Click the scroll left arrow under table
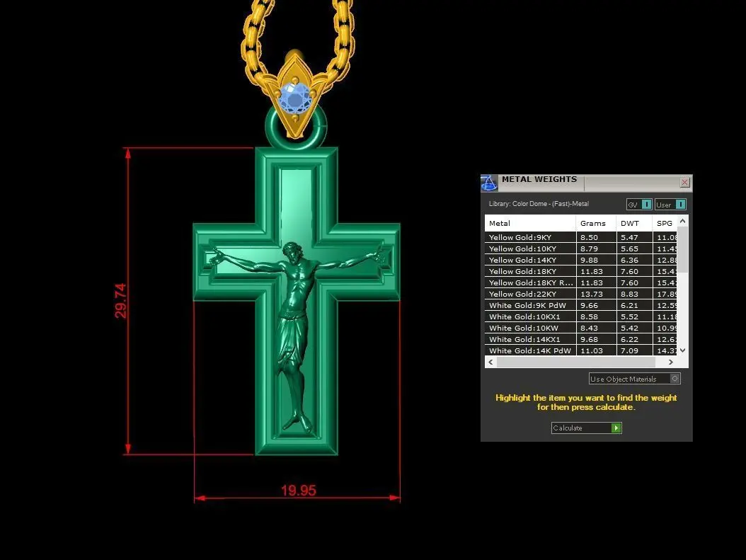Screen dimensions: 746x560 pos(491,362)
